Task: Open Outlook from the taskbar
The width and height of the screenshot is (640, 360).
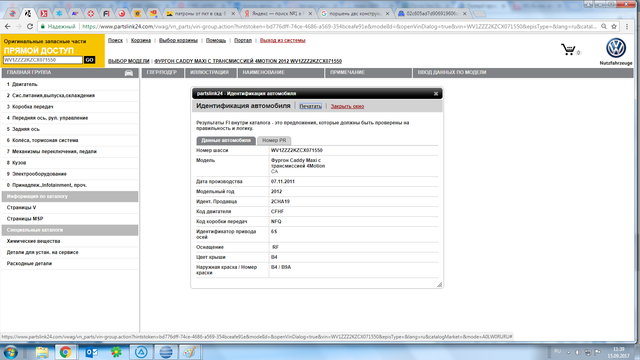Action: (x=91, y=352)
